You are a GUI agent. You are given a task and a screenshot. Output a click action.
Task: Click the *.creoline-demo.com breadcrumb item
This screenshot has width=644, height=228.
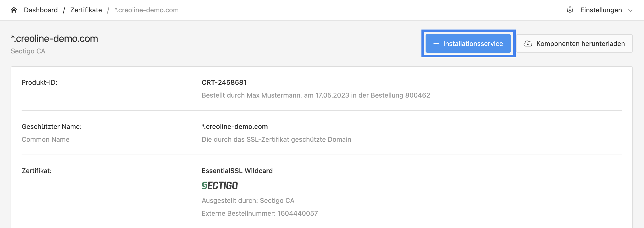(x=146, y=10)
